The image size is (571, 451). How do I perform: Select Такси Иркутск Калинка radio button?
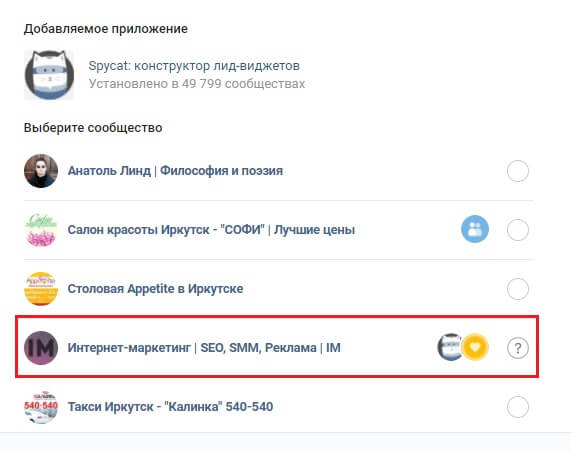[517, 407]
